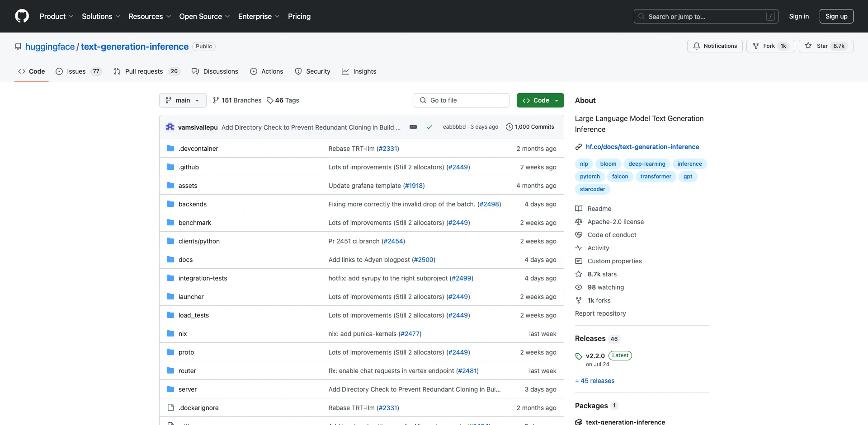Click the Sign up button
The height and width of the screenshot is (425, 868).
[836, 16]
